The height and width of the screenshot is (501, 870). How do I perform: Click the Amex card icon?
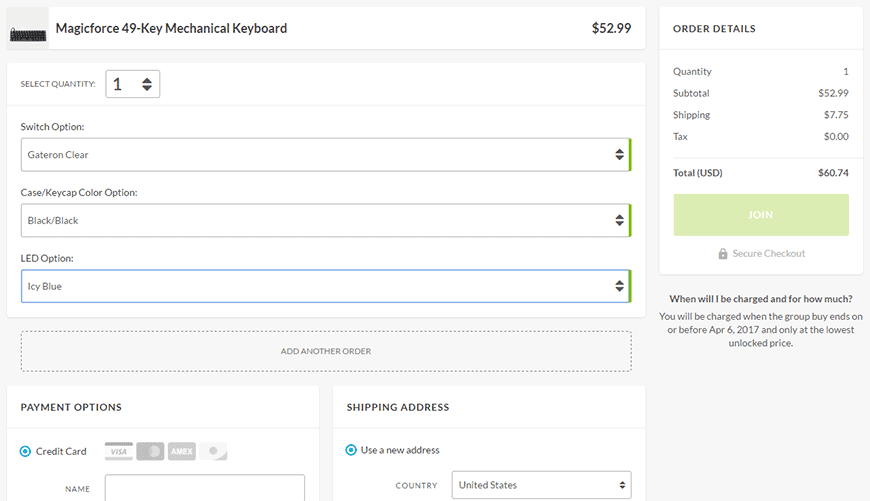pos(182,452)
